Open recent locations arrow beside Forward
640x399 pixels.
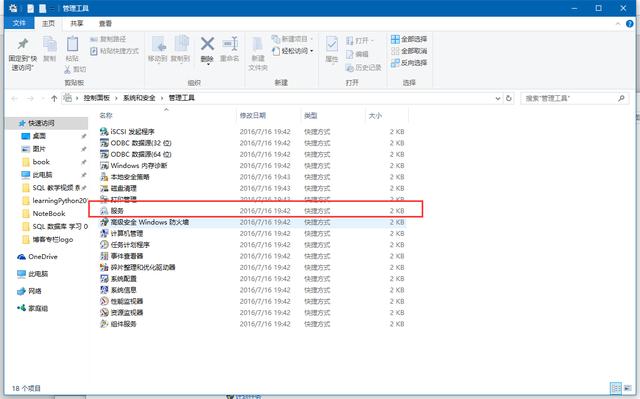43,98
